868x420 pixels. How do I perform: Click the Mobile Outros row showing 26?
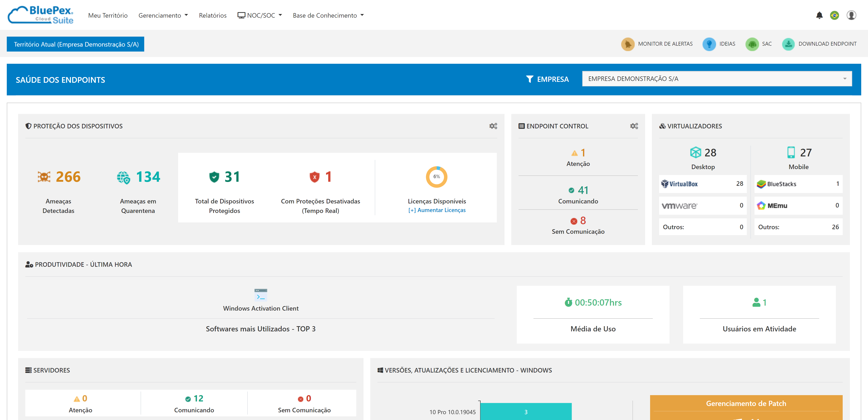(x=798, y=227)
